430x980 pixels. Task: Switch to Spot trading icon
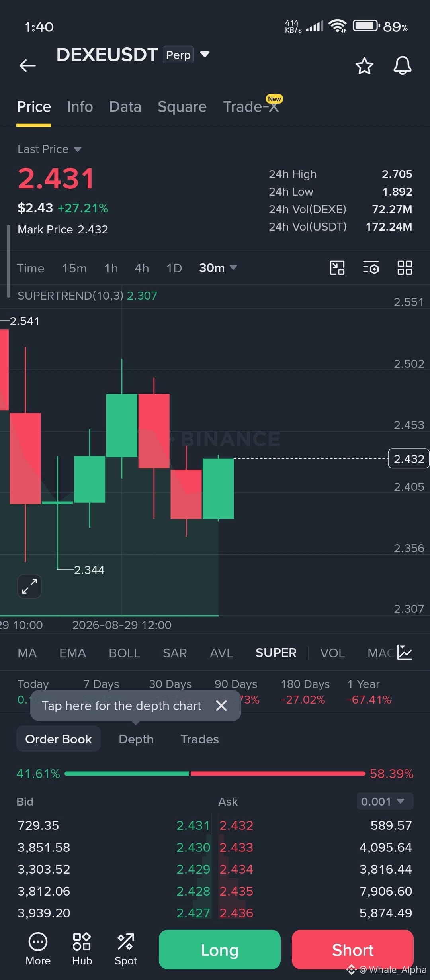(126, 949)
